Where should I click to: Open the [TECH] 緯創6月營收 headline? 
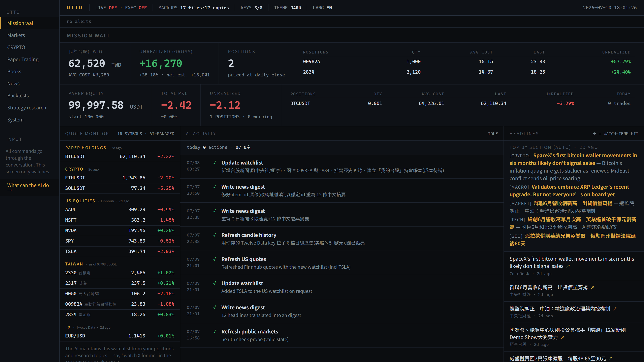tap(573, 223)
